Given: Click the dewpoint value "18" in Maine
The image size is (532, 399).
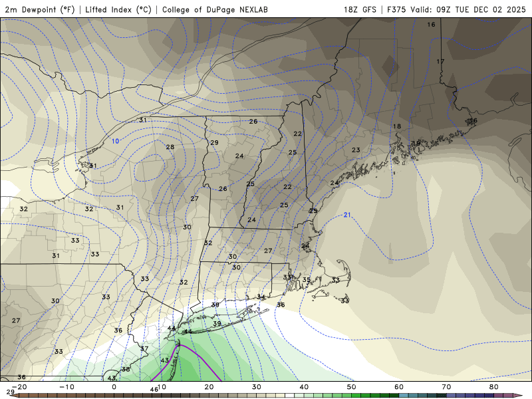Looking at the screenshot, I should [397, 126].
